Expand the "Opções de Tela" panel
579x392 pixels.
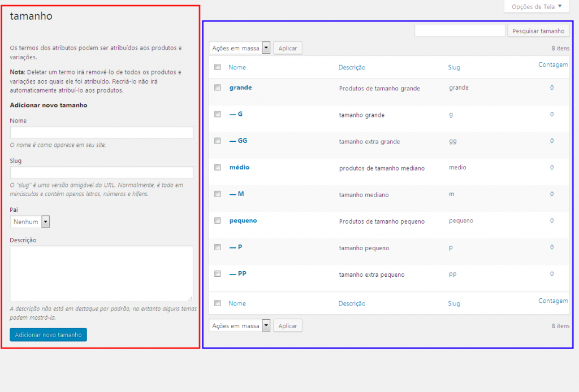(535, 7)
